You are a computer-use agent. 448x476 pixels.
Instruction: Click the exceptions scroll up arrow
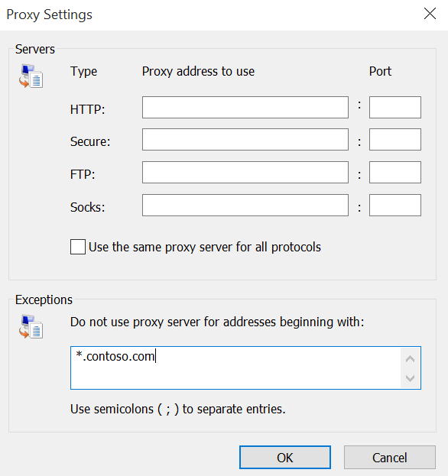coord(410,359)
